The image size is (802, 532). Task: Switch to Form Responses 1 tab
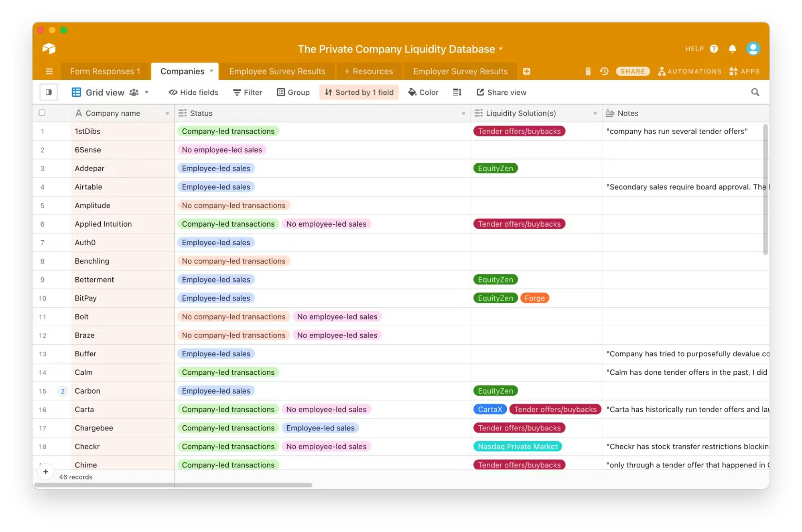pyautogui.click(x=105, y=71)
